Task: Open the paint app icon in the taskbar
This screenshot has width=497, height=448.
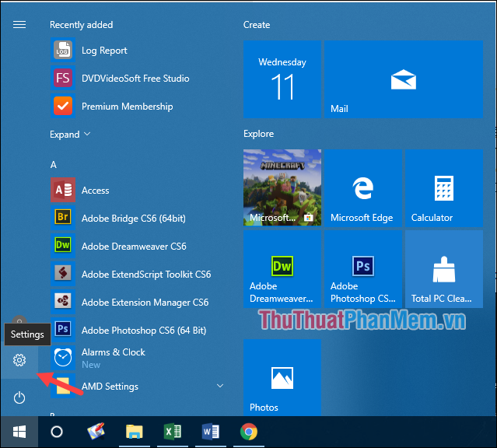Action: (x=96, y=432)
